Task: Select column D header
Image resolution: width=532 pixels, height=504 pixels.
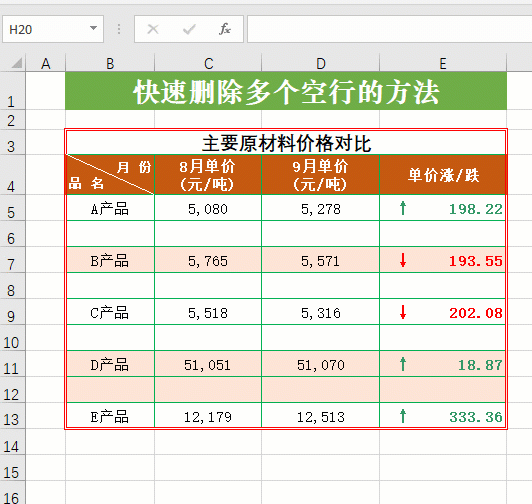Action: 321,63
